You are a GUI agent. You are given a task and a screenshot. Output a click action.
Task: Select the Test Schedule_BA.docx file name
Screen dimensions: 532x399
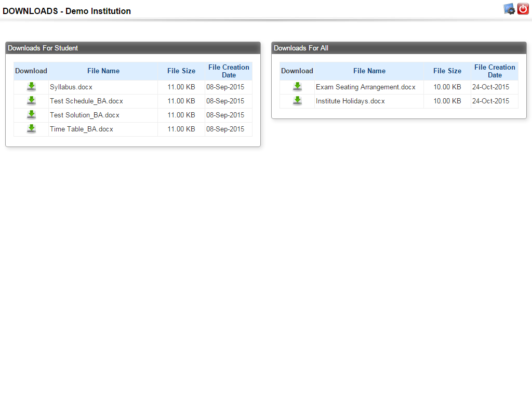coord(86,101)
